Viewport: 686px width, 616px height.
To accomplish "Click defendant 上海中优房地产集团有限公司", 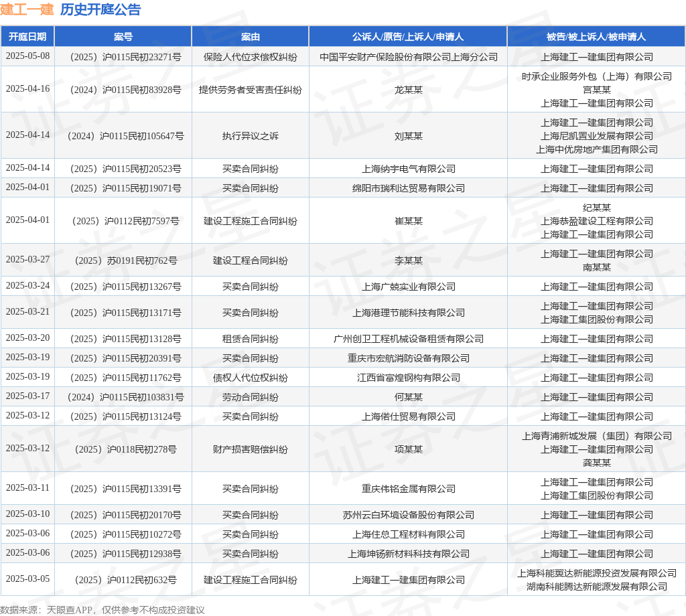I will (596, 149).
